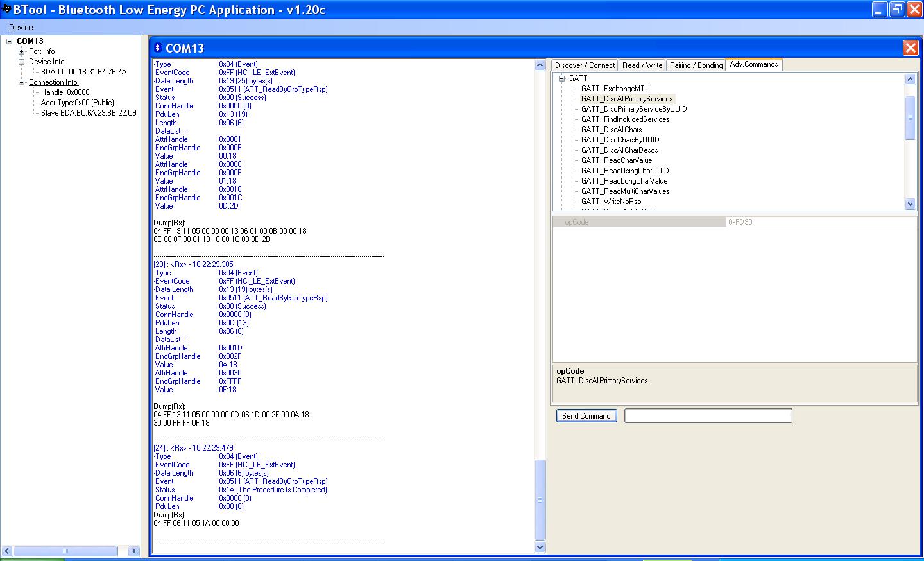Click the dump line 04 FF 06 11 05 1A 00 00 00
Screen dimensions: 924x561
pyautogui.click(x=196, y=523)
